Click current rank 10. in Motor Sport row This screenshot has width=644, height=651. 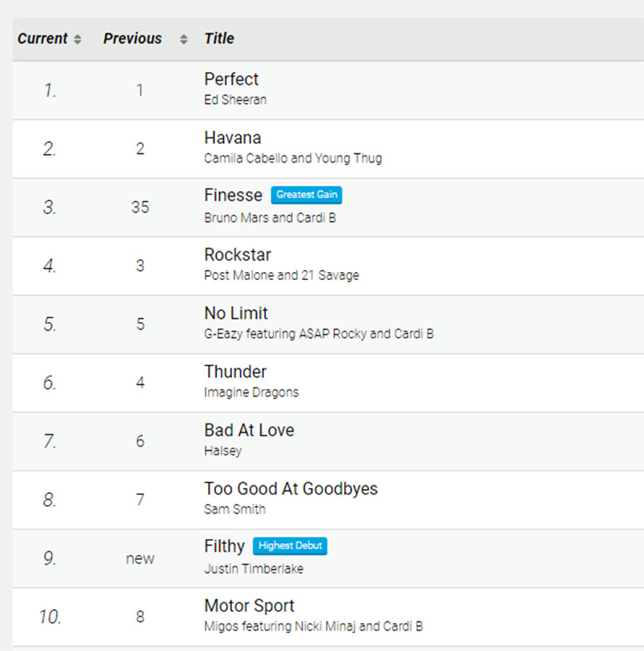[x=50, y=616]
